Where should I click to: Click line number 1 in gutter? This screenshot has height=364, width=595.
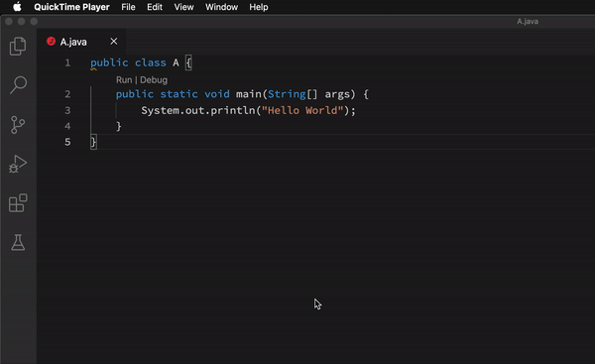(x=67, y=62)
